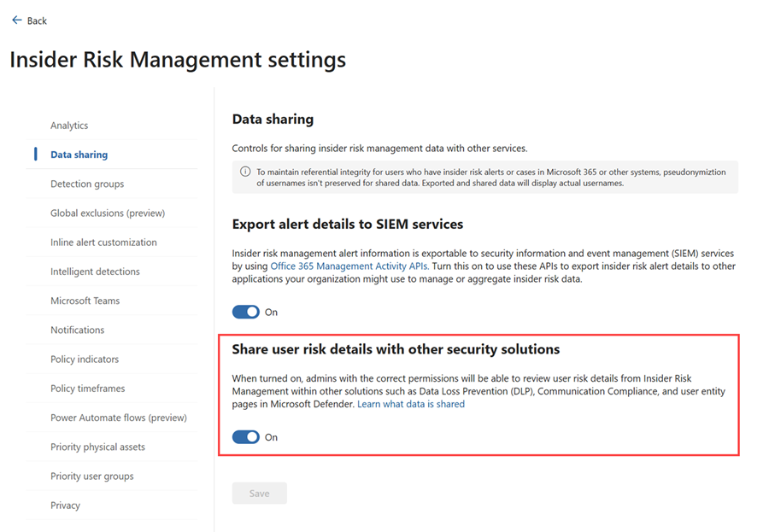This screenshot has height=532, width=769.
Task: Open Policy indicators section
Action: (85, 360)
